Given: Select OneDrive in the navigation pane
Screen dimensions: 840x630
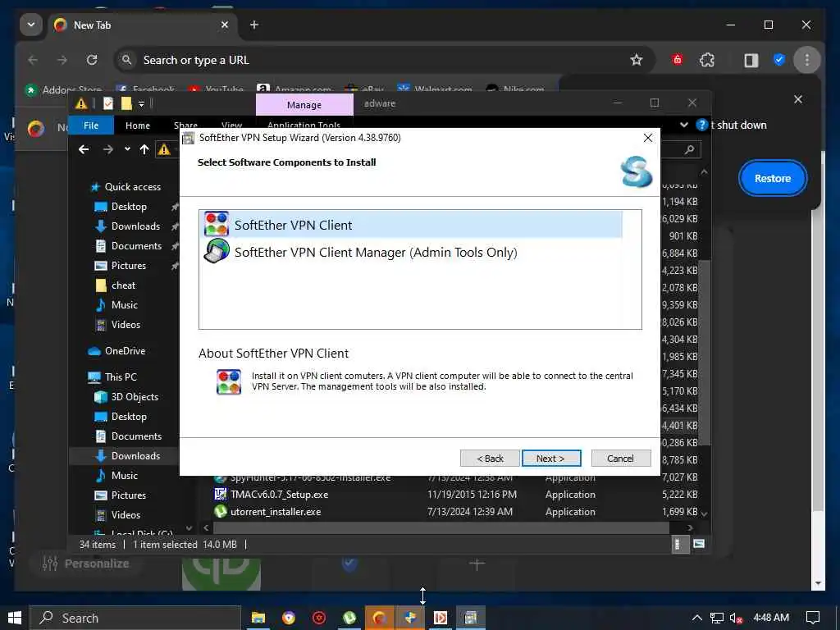Looking at the screenshot, I should click(x=125, y=351).
